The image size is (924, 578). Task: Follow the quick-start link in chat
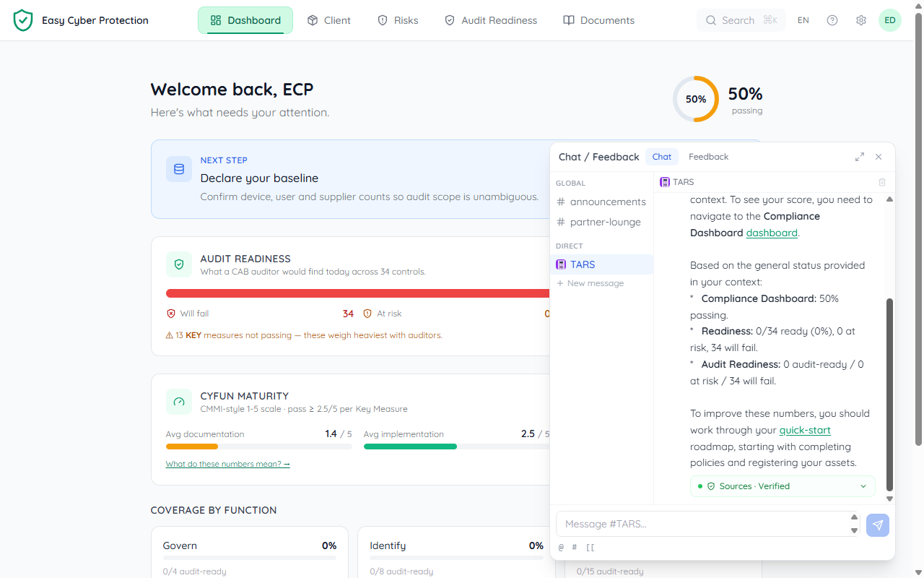point(805,430)
